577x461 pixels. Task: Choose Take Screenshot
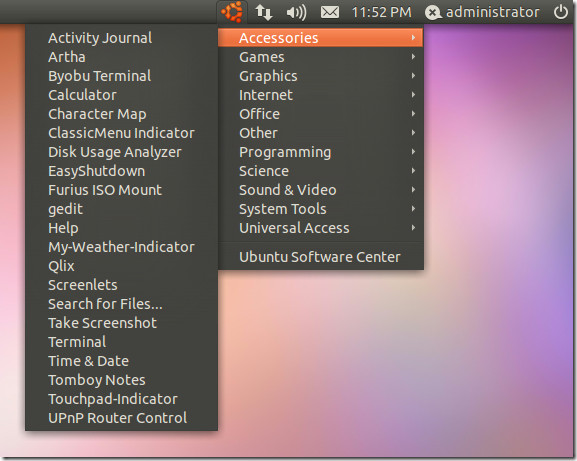[x=121, y=323]
